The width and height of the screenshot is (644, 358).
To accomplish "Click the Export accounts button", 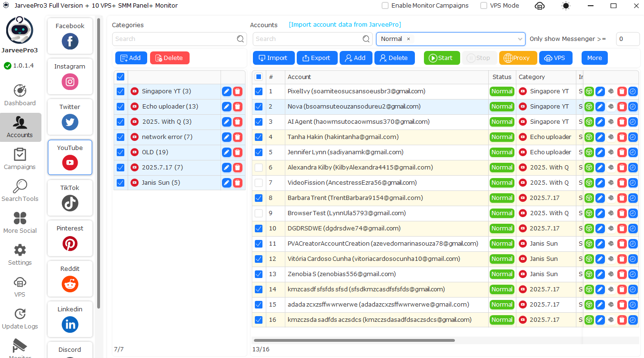I will [x=317, y=58].
